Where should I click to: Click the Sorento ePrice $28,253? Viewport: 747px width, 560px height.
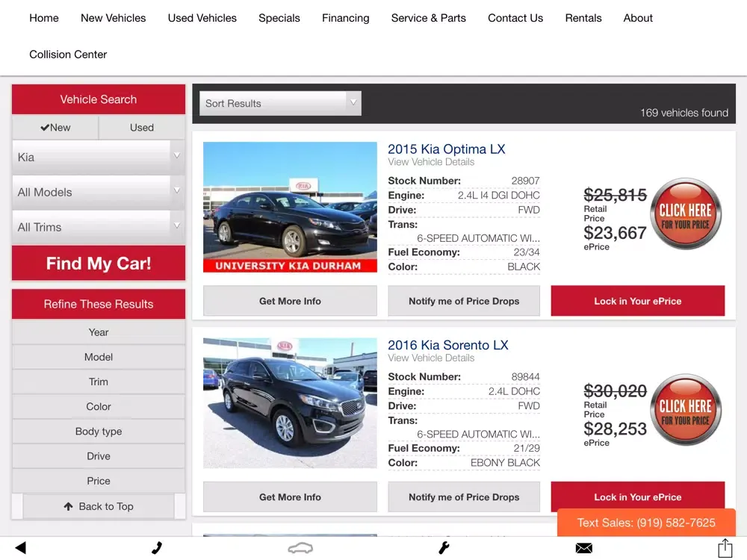click(615, 429)
